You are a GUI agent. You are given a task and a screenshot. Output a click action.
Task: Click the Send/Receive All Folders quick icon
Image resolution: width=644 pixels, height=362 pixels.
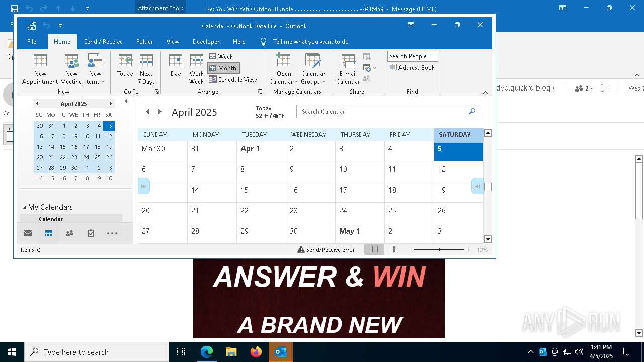(32, 25)
